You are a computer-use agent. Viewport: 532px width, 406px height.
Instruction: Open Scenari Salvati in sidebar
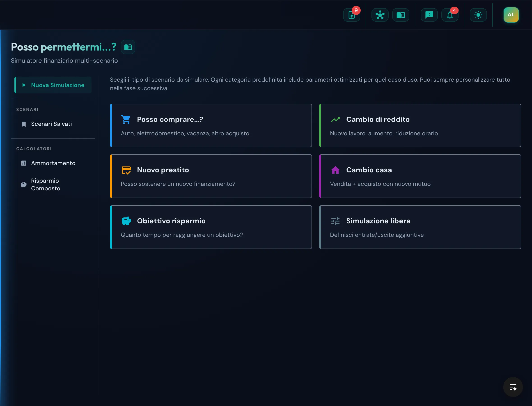click(53, 124)
